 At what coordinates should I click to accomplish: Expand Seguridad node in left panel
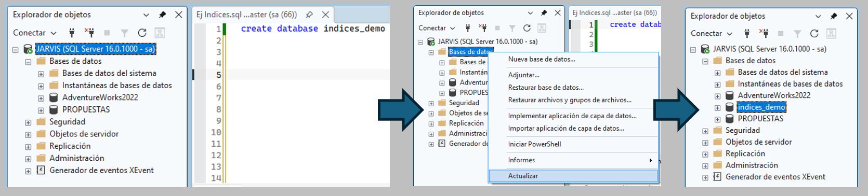28,122
